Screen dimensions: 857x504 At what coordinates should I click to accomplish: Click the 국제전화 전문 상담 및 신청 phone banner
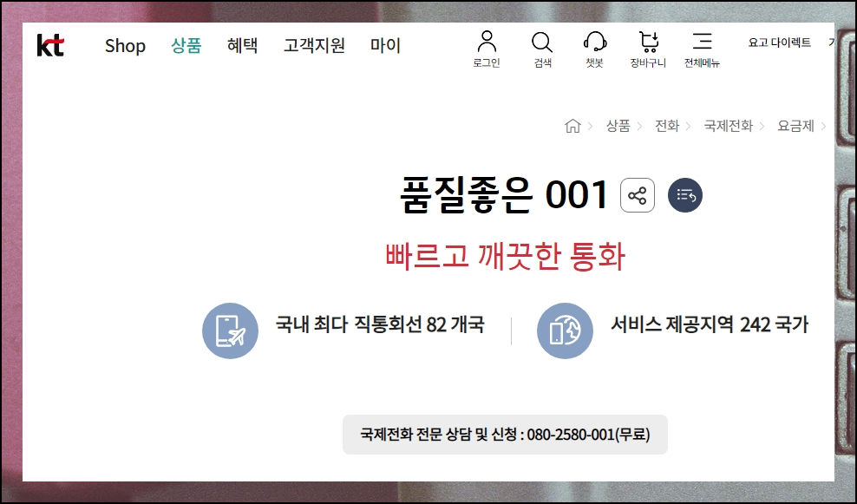coord(505,435)
